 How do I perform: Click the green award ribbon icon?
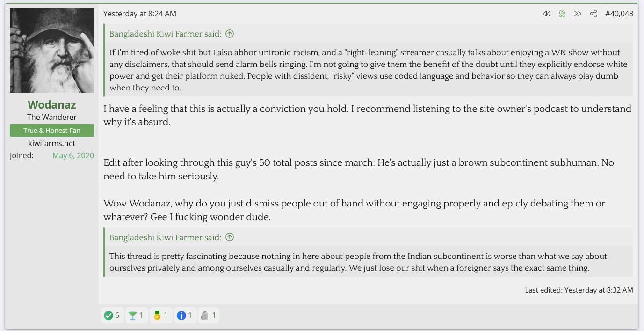562,14
